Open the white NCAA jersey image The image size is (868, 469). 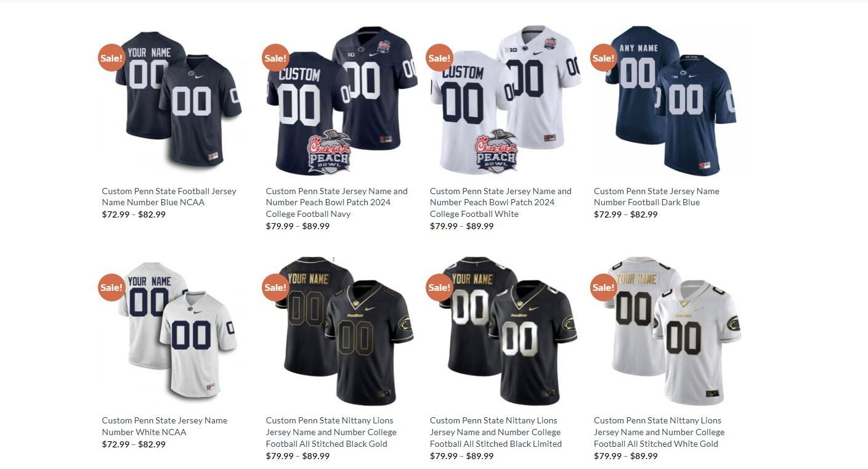pos(178,330)
